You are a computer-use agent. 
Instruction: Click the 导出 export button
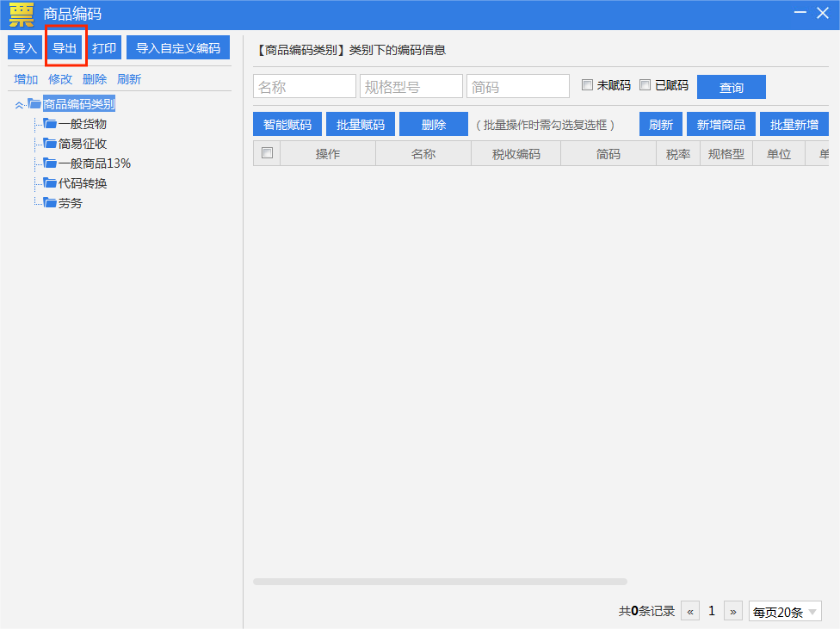click(65, 47)
